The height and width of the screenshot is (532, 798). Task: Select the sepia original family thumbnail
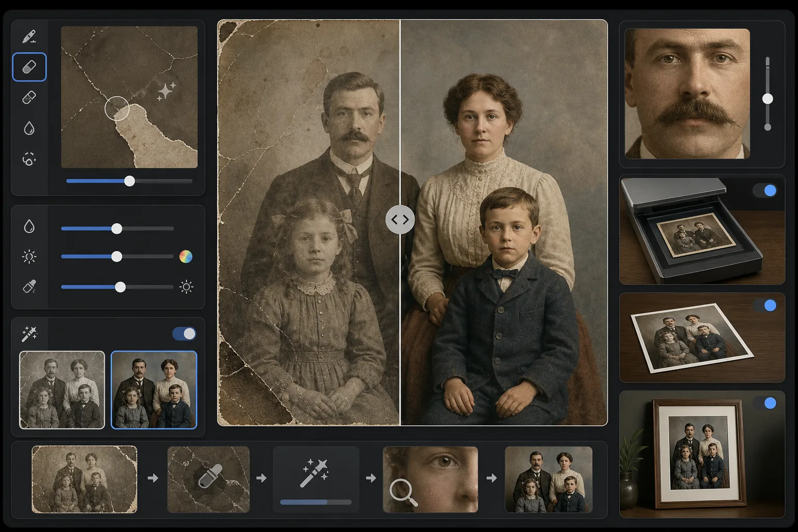[62, 390]
